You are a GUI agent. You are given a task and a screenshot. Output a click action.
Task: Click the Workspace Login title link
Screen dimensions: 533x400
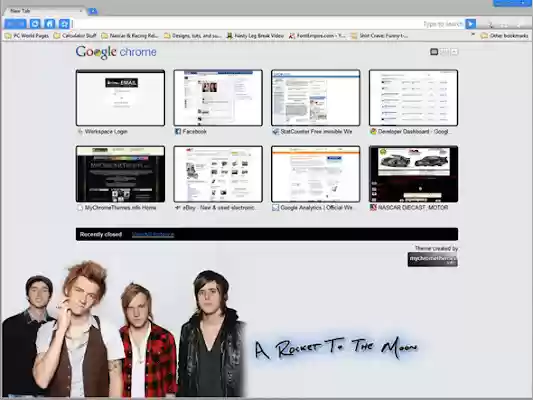pyautogui.click(x=106, y=132)
